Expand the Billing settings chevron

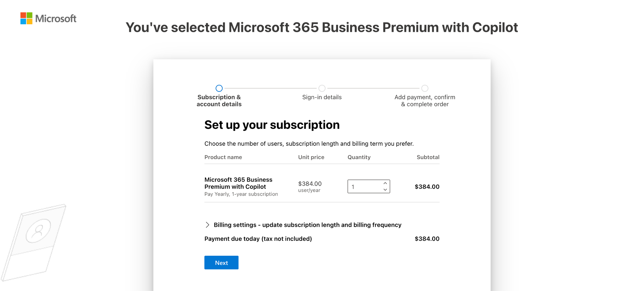point(207,225)
